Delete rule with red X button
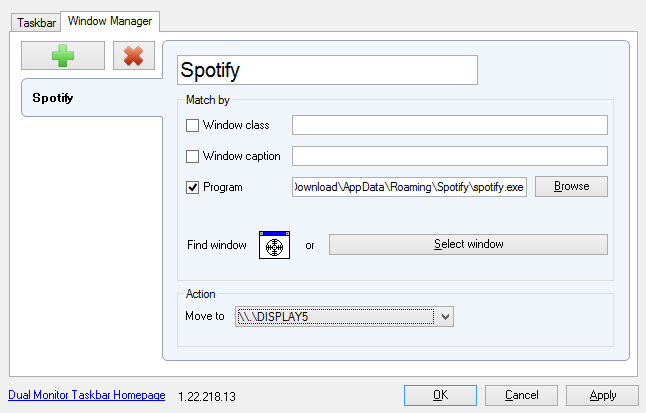646x413 pixels. tap(134, 56)
